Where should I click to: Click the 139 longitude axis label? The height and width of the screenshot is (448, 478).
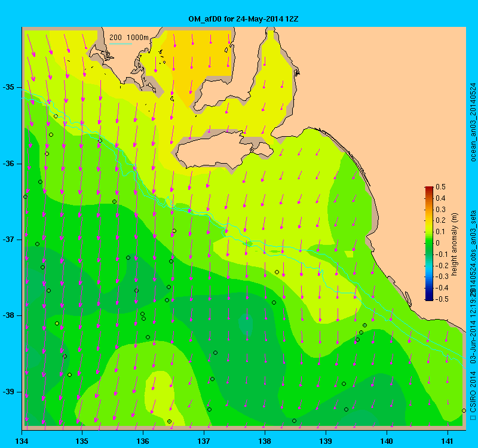pos(326,441)
